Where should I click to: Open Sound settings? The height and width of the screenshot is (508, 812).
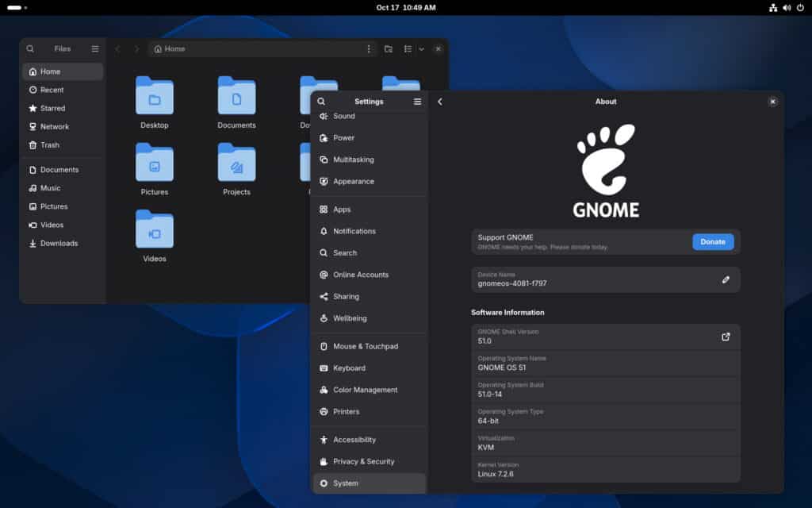[x=370, y=117]
